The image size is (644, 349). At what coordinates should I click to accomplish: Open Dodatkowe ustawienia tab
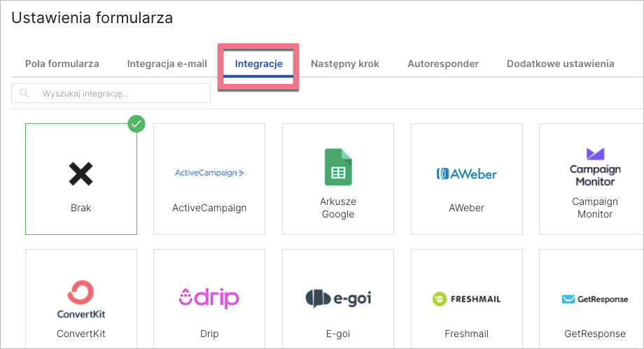561,64
